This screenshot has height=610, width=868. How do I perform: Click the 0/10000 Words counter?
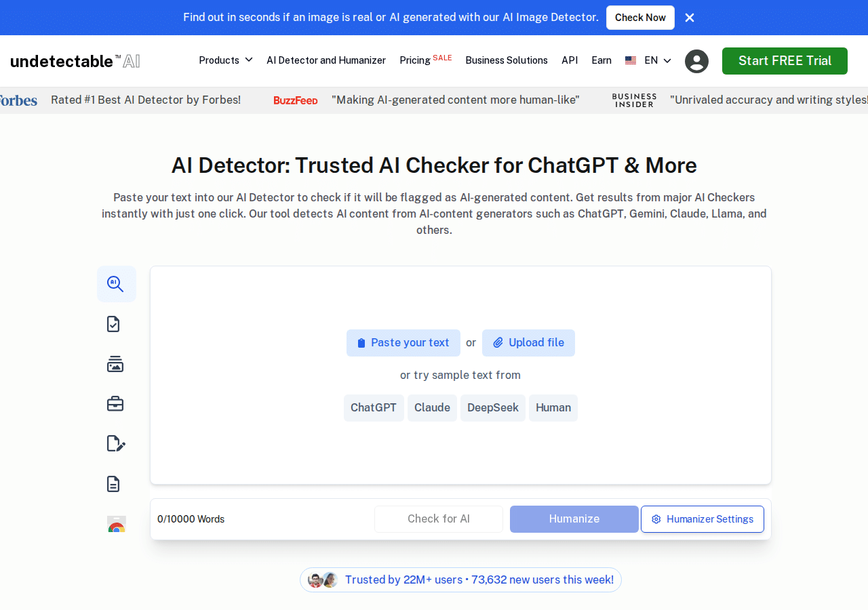[191, 519]
